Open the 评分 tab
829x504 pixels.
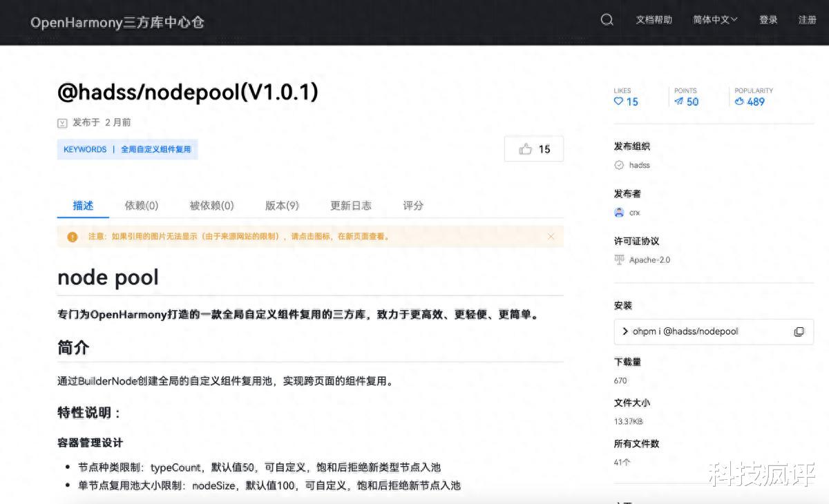click(413, 205)
